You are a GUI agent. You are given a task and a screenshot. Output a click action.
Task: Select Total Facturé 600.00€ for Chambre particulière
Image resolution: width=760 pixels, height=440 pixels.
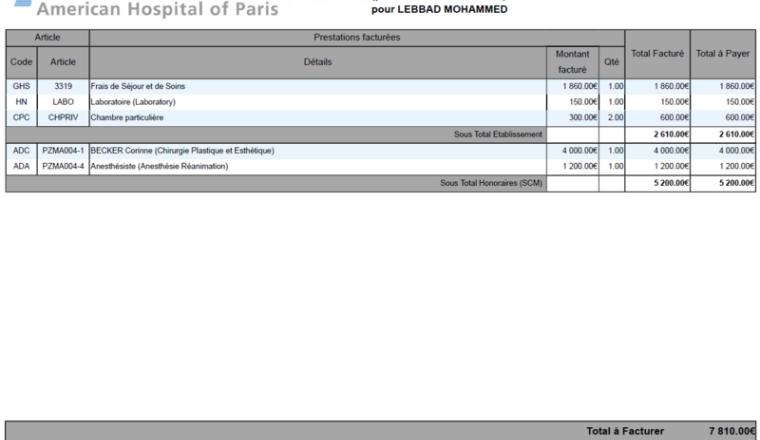[675, 118]
